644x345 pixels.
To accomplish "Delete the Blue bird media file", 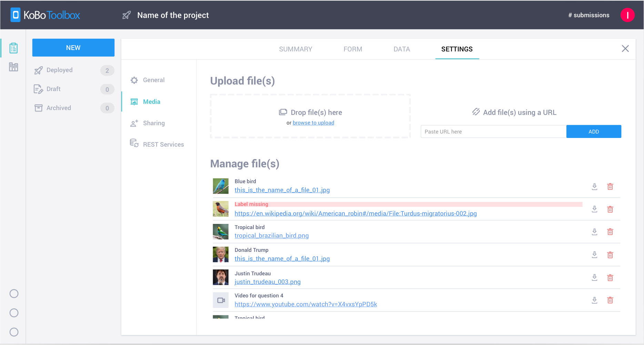I will [610, 186].
